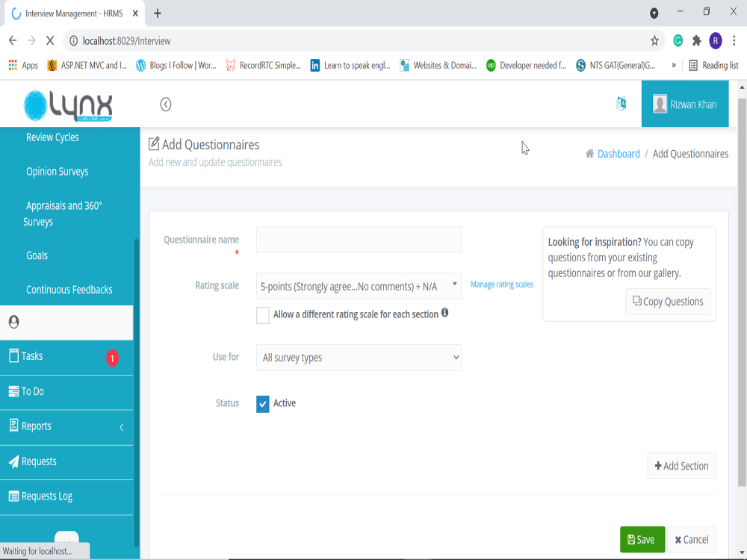Image resolution: width=747 pixels, height=560 pixels.
Task: Expand the Reports submenu chevron
Action: click(x=122, y=427)
